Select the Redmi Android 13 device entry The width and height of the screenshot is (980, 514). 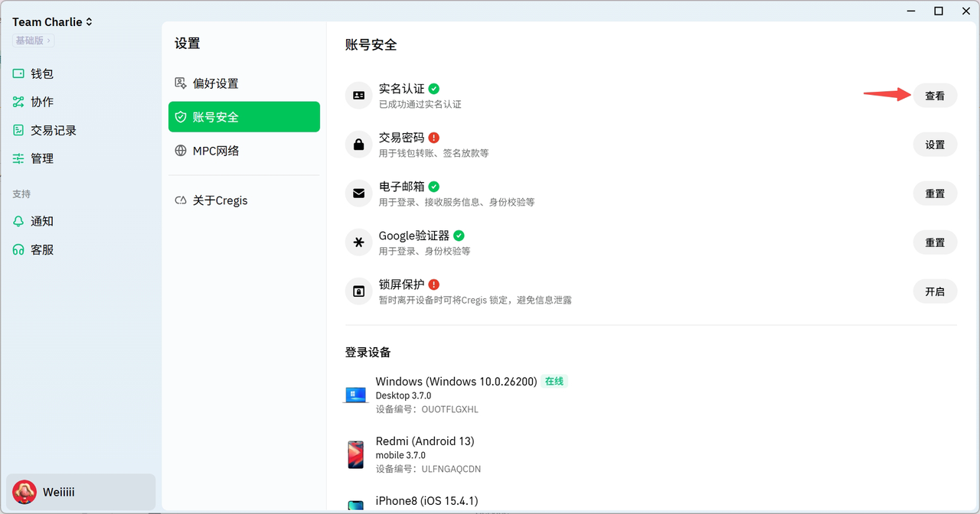(x=425, y=454)
